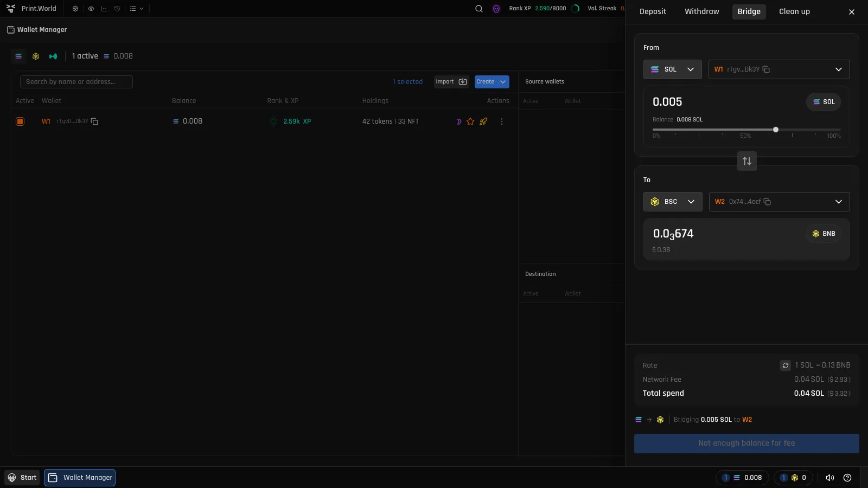Close the bridge side panel
The height and width of the screenshot is (488, 868).
tap(852, 12)
